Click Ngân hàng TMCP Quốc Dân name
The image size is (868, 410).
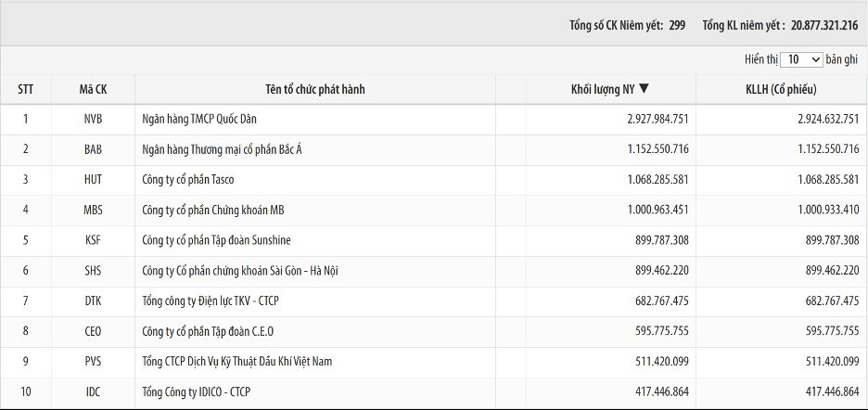(x=199, y=119)
